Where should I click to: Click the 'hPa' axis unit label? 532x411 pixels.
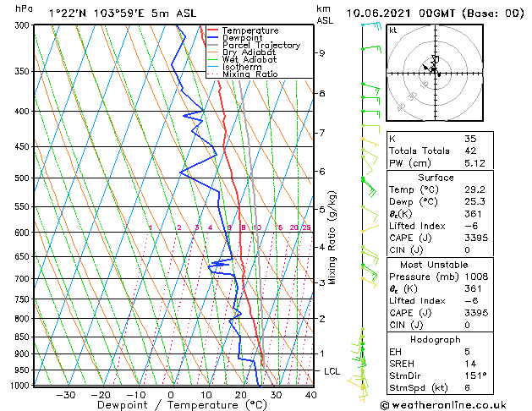tap(24, 8)
